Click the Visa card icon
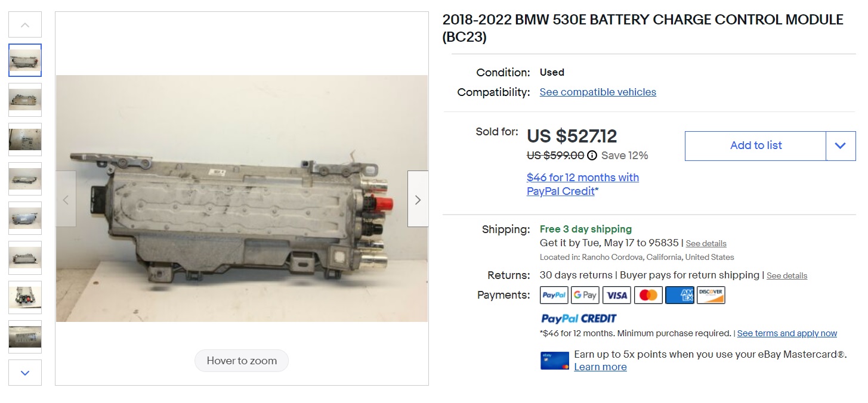 (x=616, y=295)
